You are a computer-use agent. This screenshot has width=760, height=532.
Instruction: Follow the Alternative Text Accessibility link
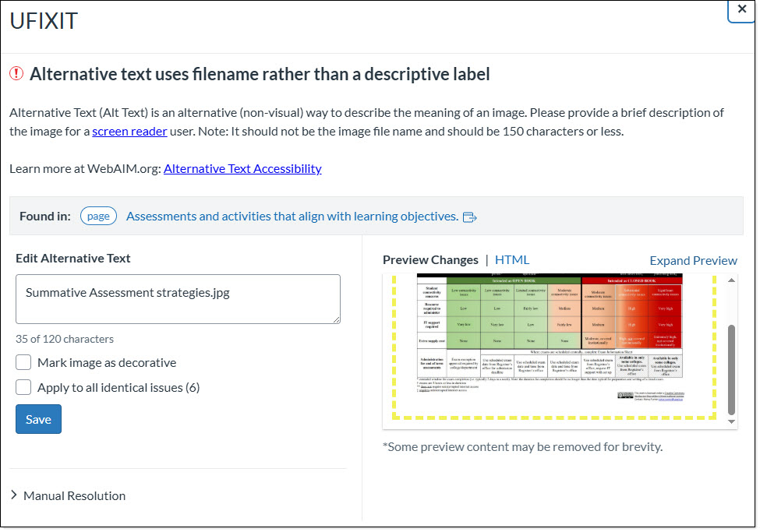pos(242,168)
